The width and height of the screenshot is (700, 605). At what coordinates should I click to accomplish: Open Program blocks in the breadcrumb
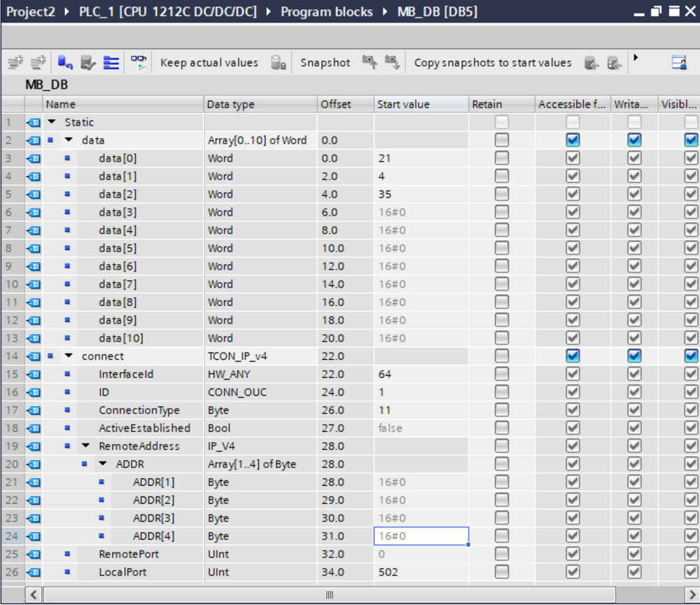click(326, 11)
